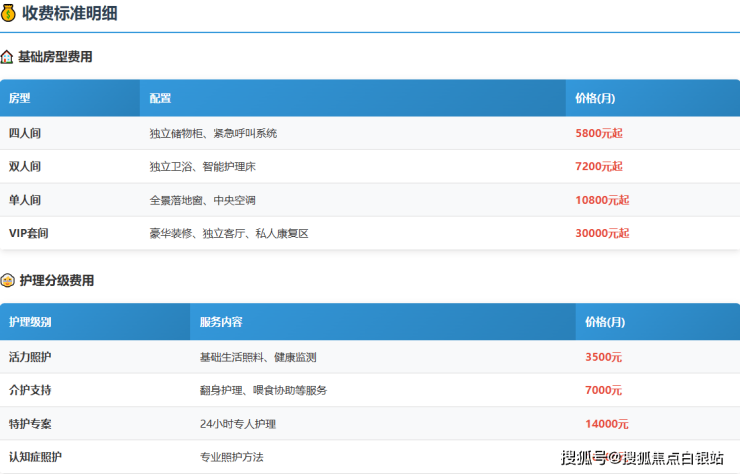Click the nursing icon beside 护理分级费用
Image resolution: width=740 pixels, height=474 pixels.
click(7, 281)
